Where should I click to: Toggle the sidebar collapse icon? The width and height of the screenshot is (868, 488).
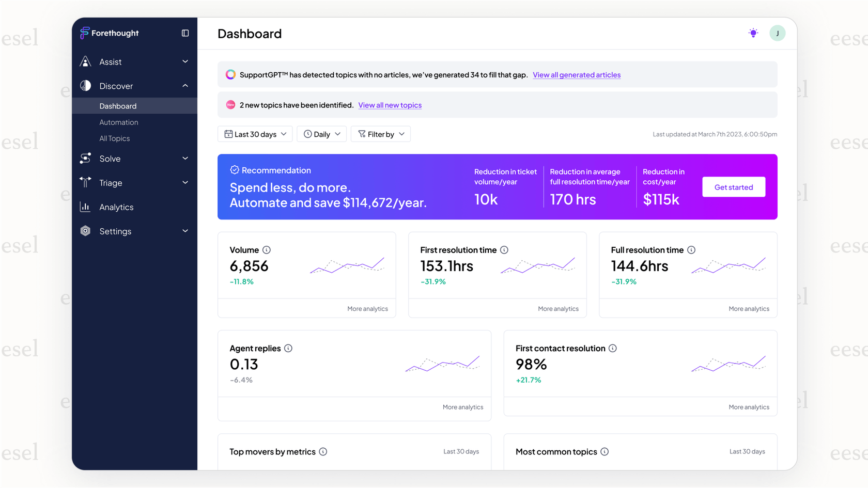coord(185,33)
